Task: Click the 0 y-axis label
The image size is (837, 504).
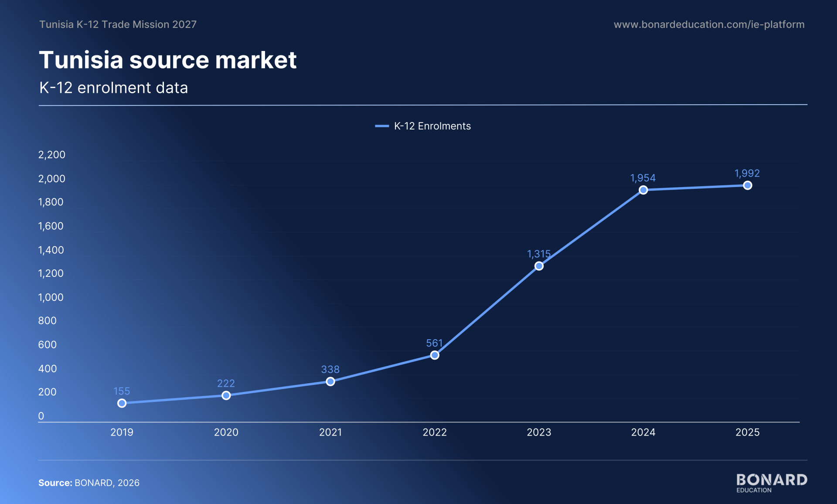Action: tap(41, 416)
